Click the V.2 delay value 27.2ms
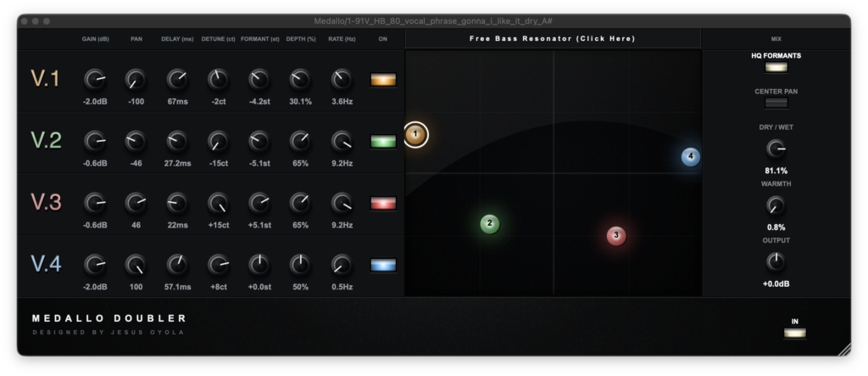Image resolution: width=868 pixels, height=376 pixels. click(177, 164)
